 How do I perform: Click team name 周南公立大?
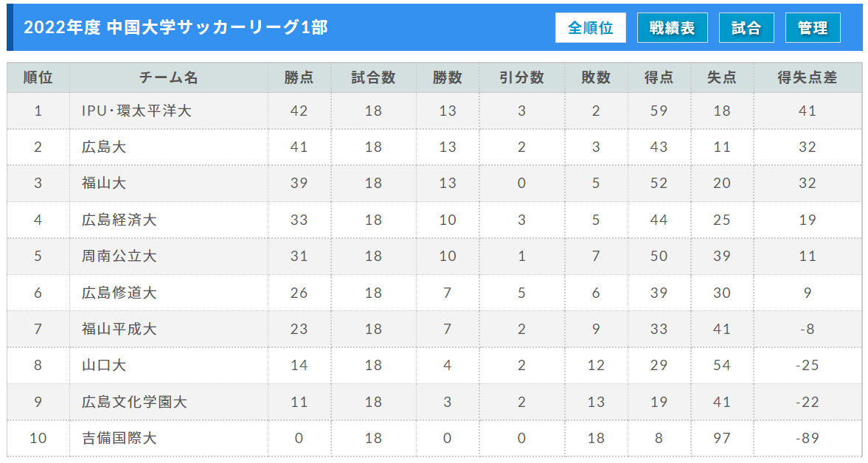coord(119,256)
